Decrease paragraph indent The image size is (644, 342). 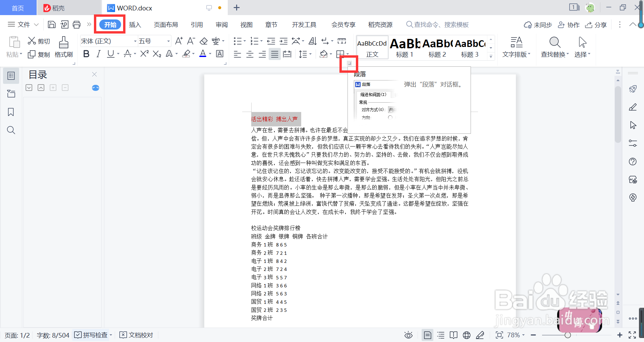[271, 41]
